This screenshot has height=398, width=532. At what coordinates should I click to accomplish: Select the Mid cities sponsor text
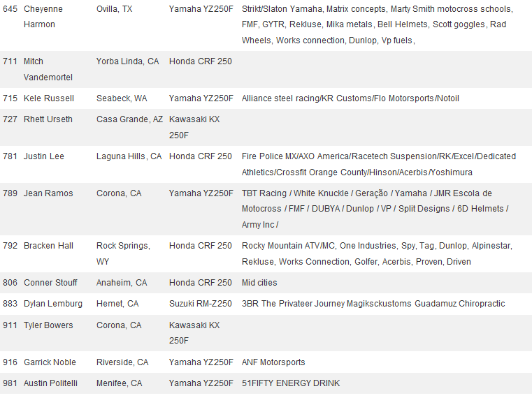point(259,283)
